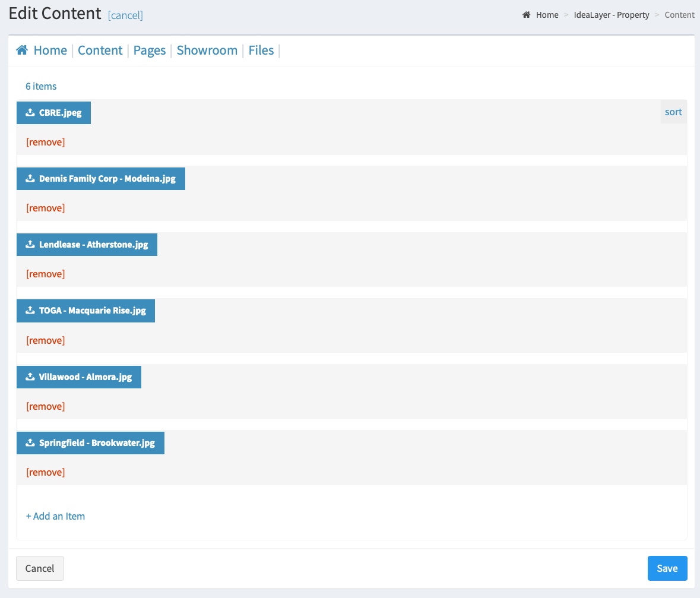Go to the Pages tab

pos(150,50)
